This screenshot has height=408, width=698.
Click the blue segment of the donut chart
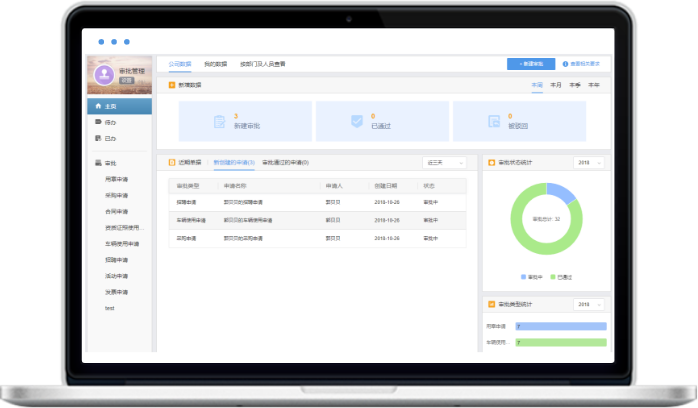point(561,192)
